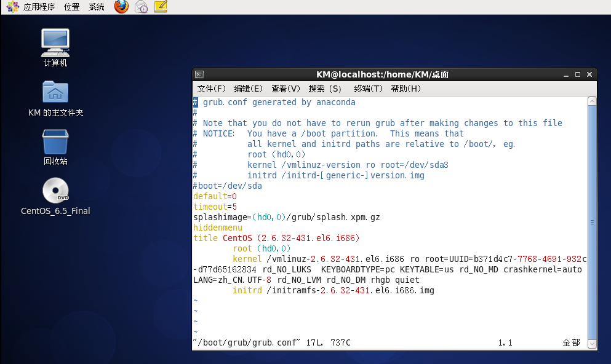Click the terminal vertical scrollbar thumb
611x364 pixels.
click(592, 223)
